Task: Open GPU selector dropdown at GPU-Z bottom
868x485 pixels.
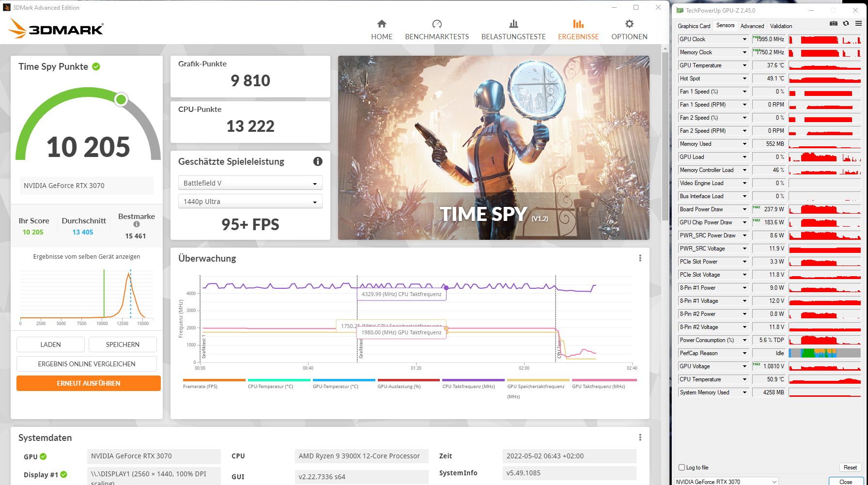Action: click(x=727, y=482)
